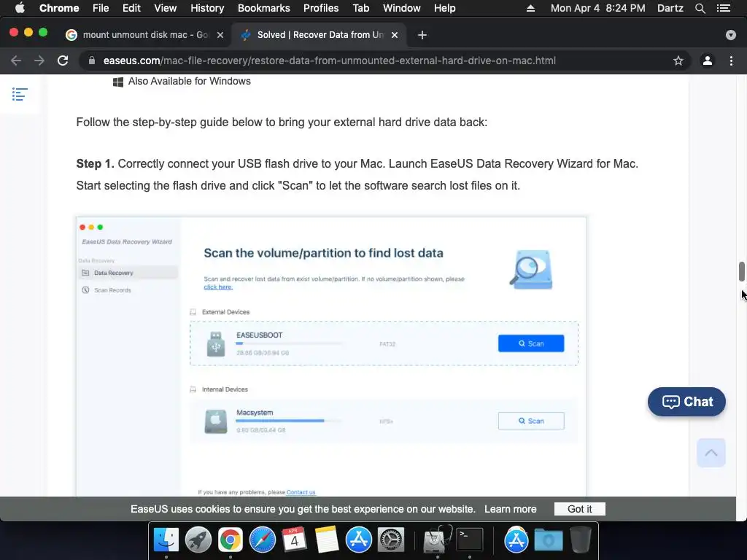Click the back-to-top arrow button
The image size is (747, 560).
click(x=711, y=453)
